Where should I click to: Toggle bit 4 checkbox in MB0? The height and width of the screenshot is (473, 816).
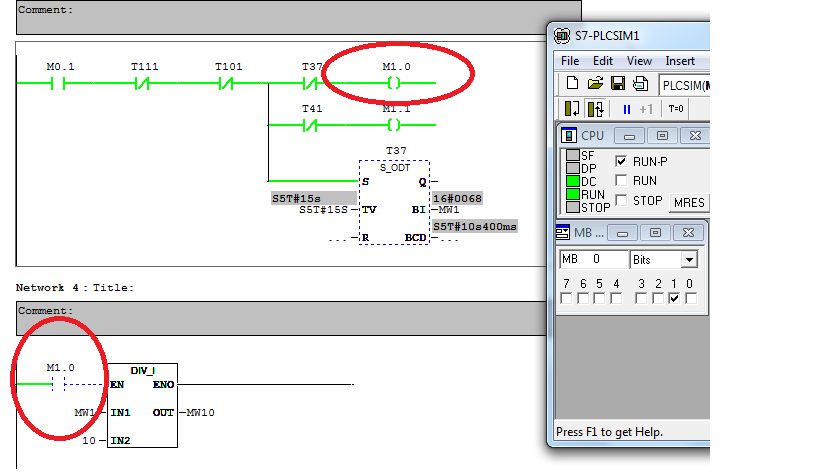(616, 298)
